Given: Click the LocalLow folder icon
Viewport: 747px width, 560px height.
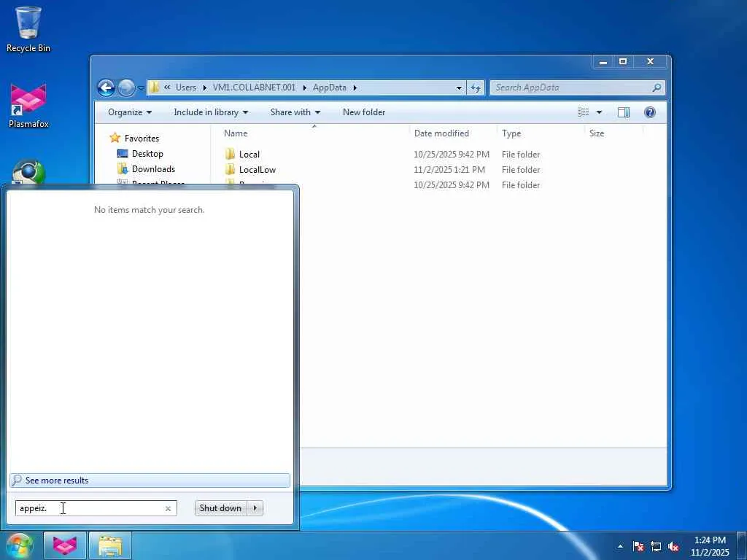Looking at the screenshot, I should click(230, 169).
